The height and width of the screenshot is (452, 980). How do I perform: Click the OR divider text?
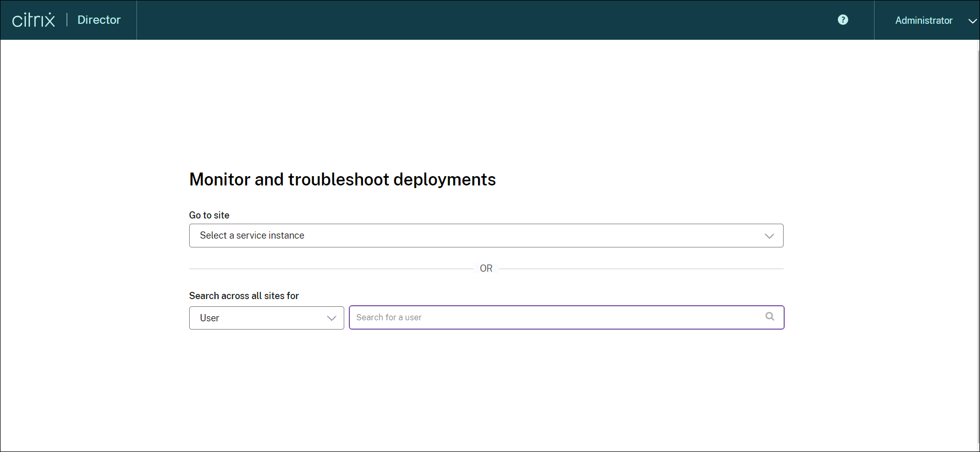(486, 268)
